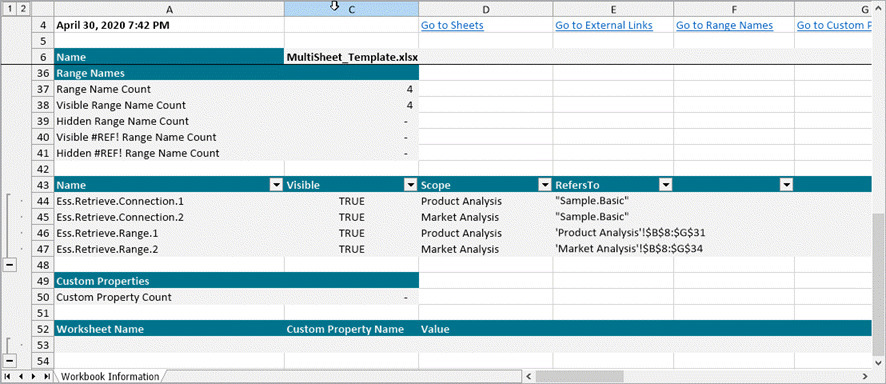This screenshot has height=384, width=886.
Task: Select row 37 header
Action: 42,89
